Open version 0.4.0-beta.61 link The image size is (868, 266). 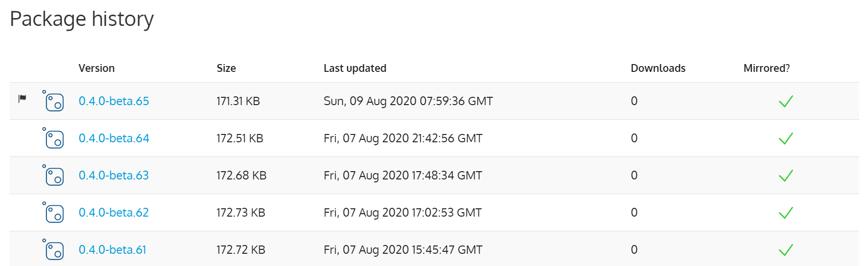click(x=112, y=250)
